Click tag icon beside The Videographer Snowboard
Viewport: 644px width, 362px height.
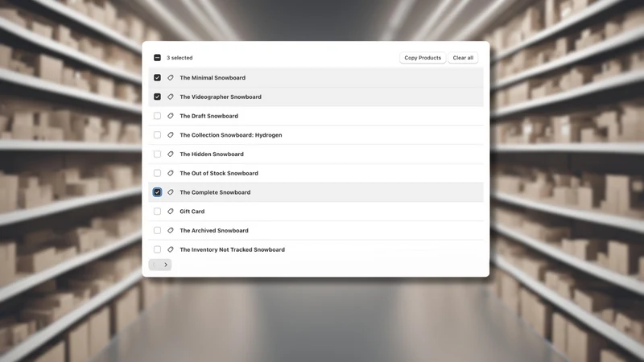pos(171,97)
